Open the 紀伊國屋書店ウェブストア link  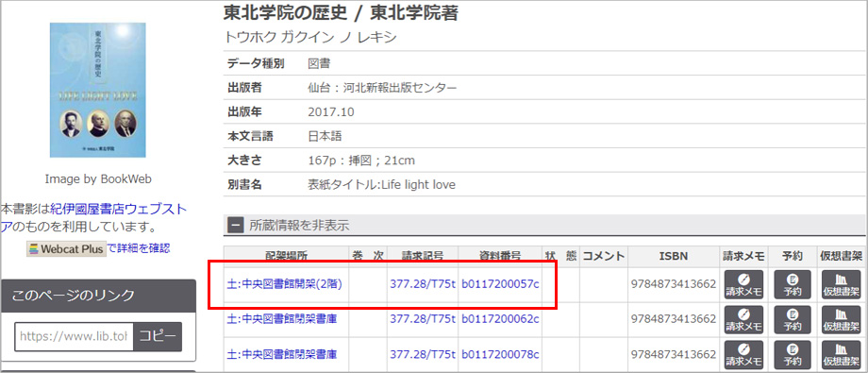click(x=93, y=218)
